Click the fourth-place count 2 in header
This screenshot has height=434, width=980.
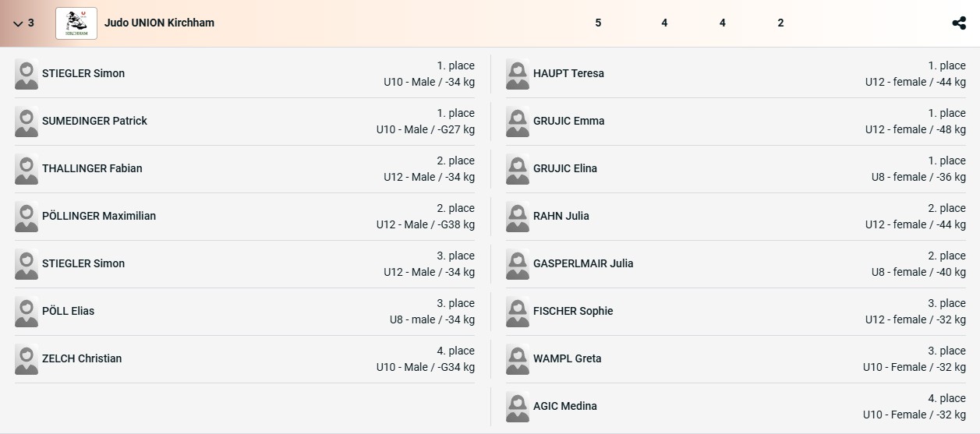(x=780, y=23)
